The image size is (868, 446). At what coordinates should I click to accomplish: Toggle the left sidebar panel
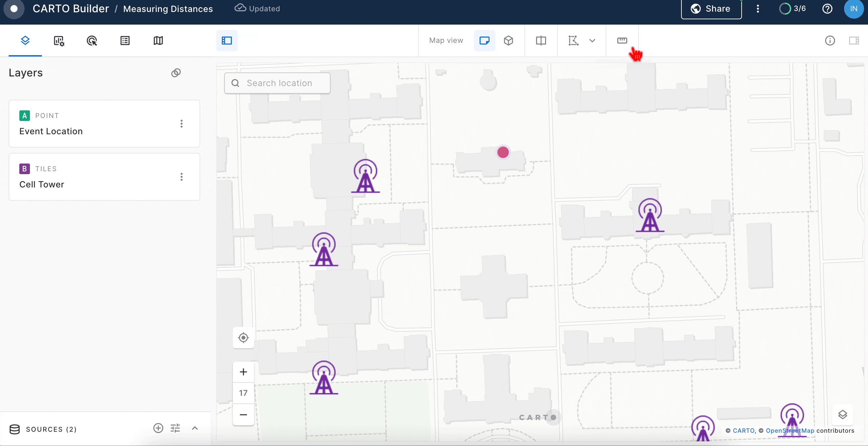coord(227,41)
